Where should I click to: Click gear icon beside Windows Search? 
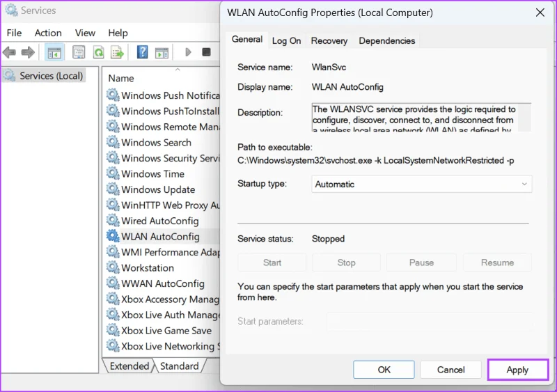[x=113, y=142]
